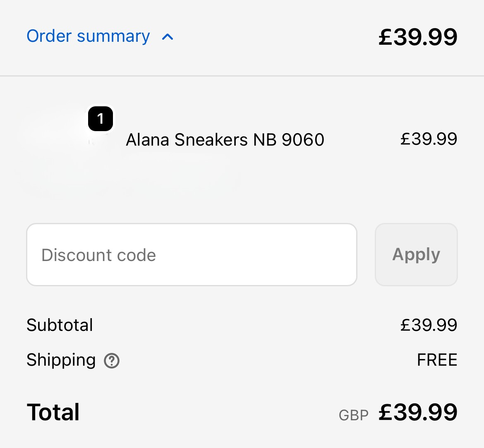This screenshot has width=484, height=448.
Task: Click the FREE shipping value
Action: point(437,360)
